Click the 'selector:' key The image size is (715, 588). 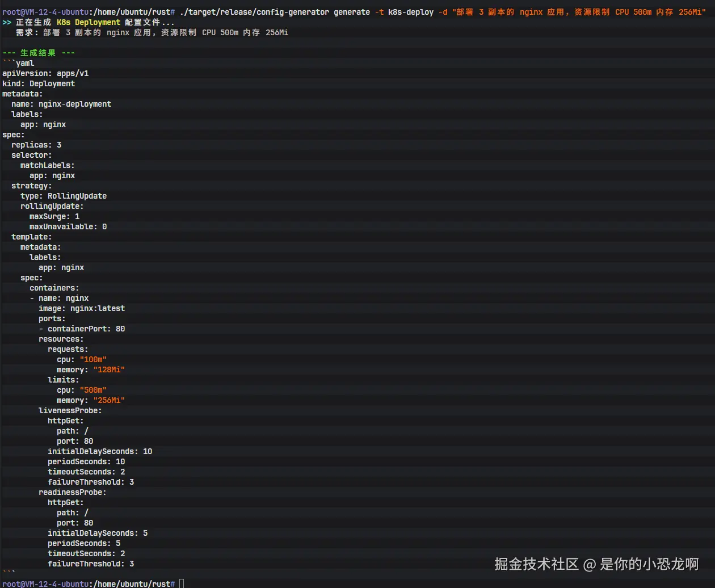32,155
